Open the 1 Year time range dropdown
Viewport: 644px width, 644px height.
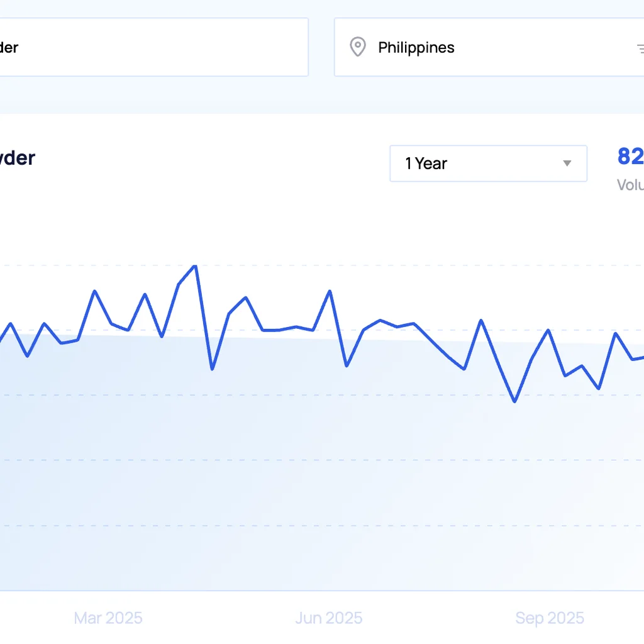click(488, 164)
